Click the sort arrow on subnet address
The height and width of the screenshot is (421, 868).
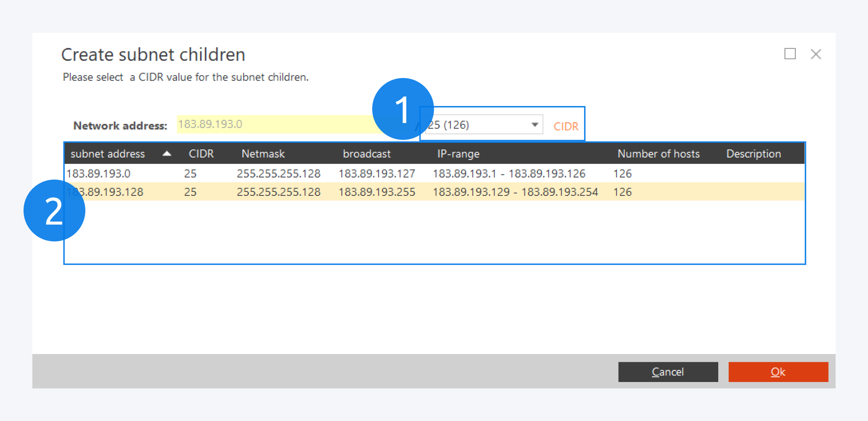coord(167,153)
